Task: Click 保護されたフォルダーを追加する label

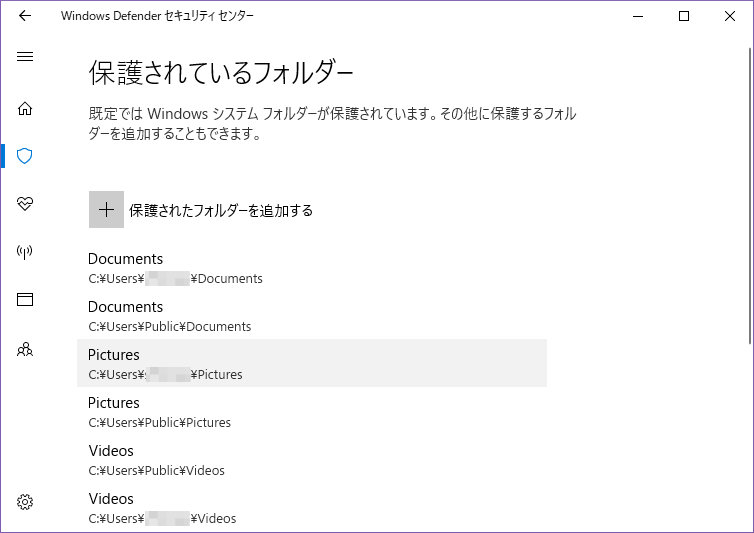Action: pyautogui.click(x=221, y=210)
